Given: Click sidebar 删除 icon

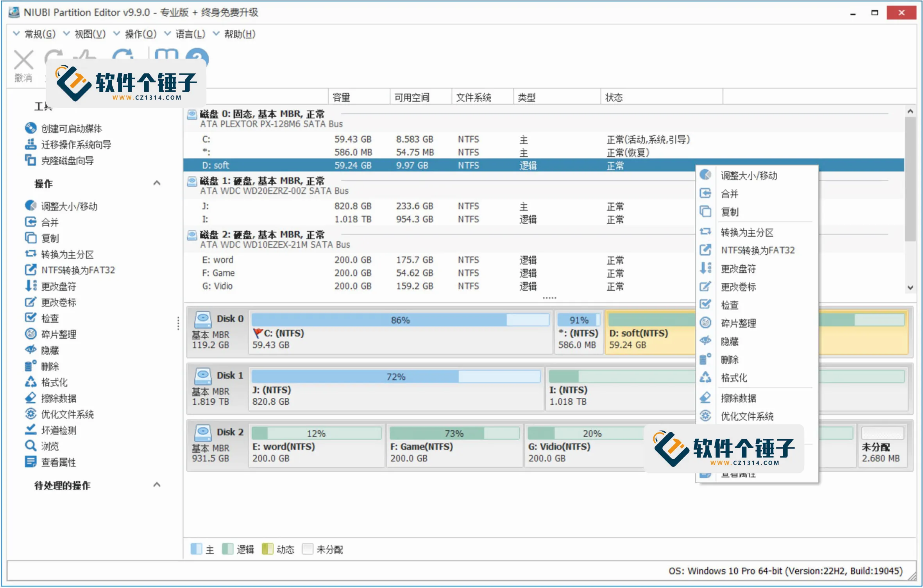Looking at the screenshot, I should [30, 366].
